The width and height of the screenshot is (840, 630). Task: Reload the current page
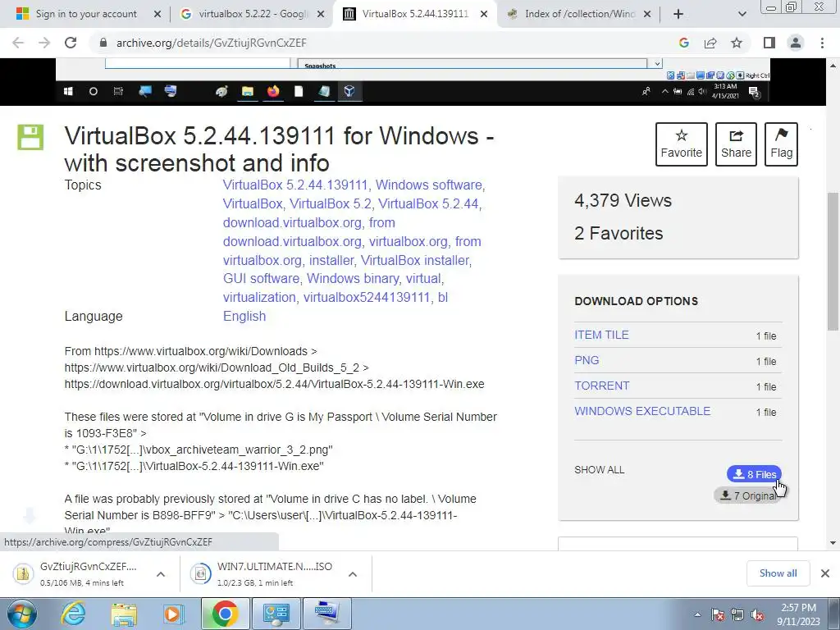point(71,43)
